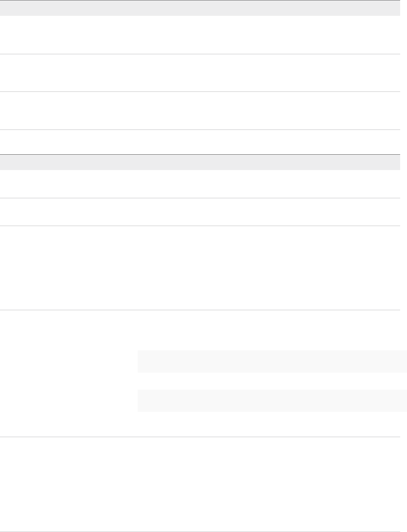Click the blank area above the upper code block
Screen dimensions: 407x532
(x=272, y=330)
